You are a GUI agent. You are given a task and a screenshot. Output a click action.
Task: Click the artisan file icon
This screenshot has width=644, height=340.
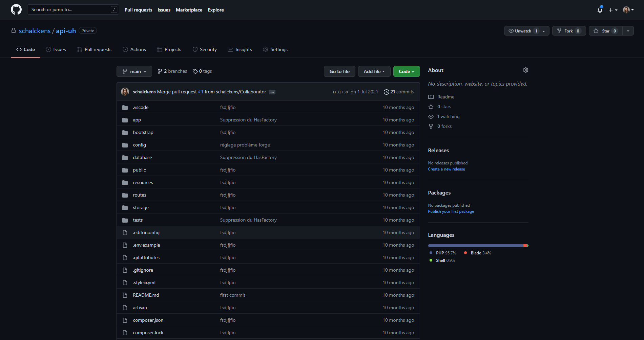(125, 308)
